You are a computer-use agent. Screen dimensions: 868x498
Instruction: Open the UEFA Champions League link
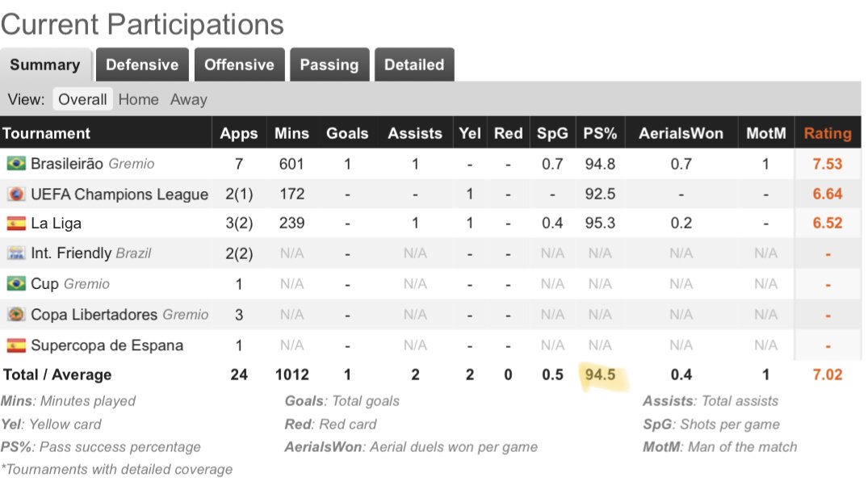click(x=120, y=195)
